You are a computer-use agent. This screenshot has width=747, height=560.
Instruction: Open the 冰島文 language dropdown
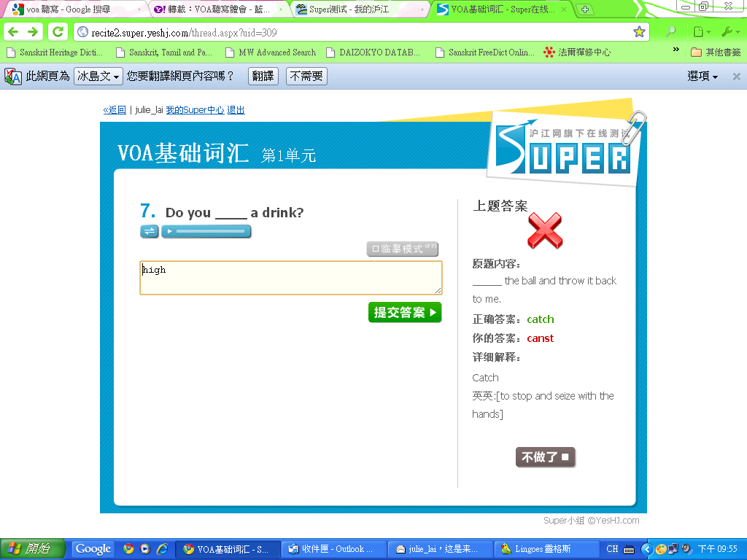[x=98, y=76]
